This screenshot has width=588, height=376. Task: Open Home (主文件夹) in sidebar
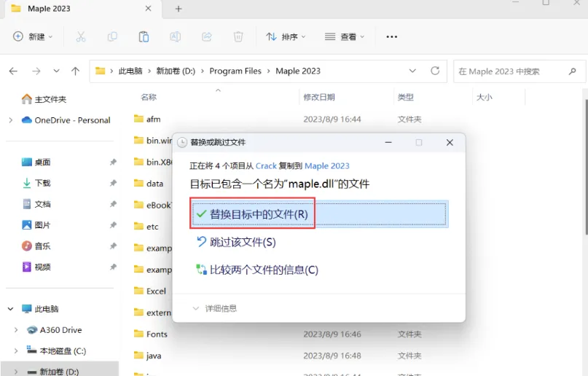pos(44,99)
